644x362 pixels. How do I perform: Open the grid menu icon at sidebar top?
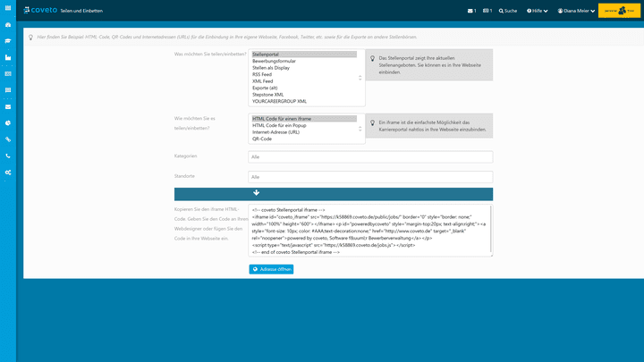coord(8,8)
